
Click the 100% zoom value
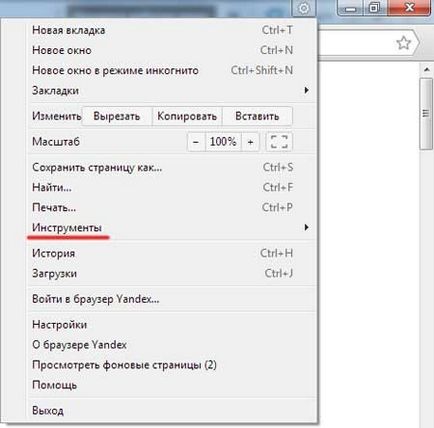pyautogui.click(x=223, y=142)
